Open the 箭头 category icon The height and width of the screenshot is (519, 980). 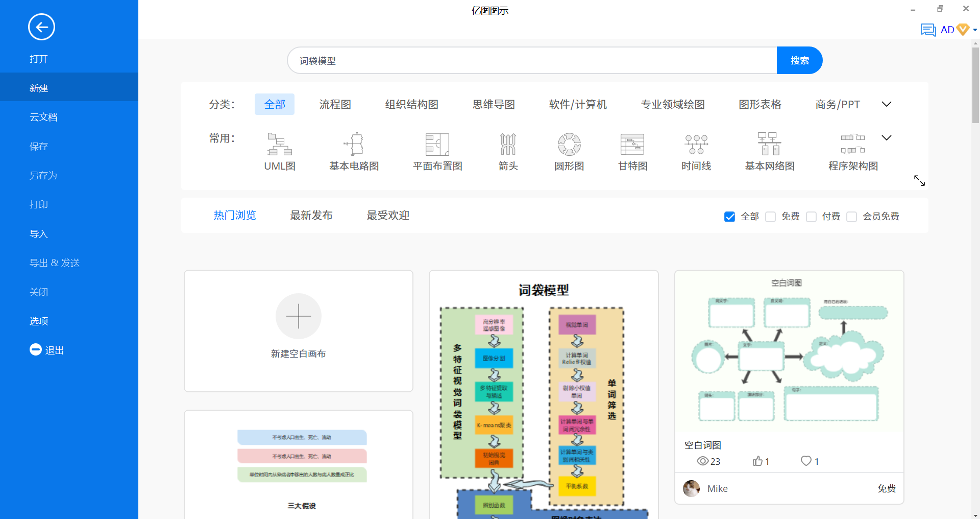(508, 144)
